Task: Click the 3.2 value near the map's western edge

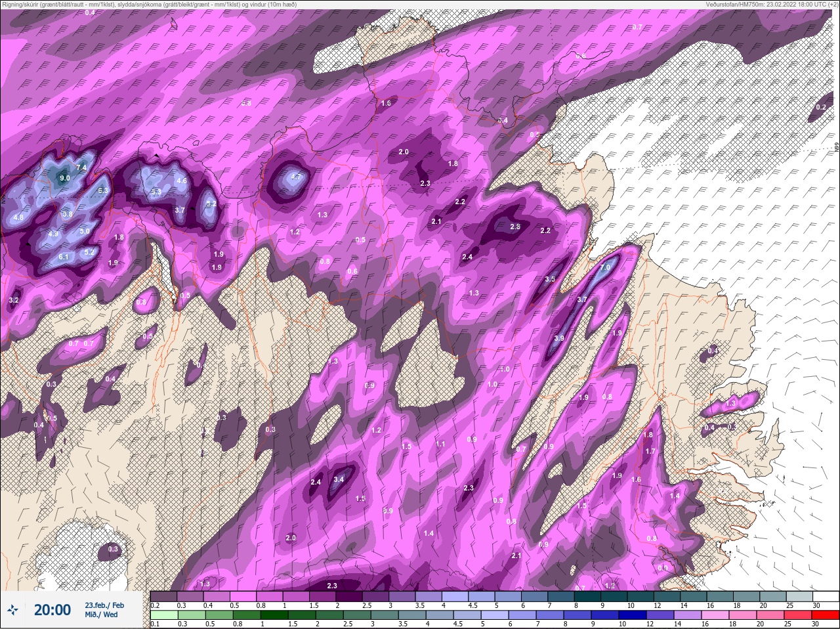Action: tap(14, 300)
